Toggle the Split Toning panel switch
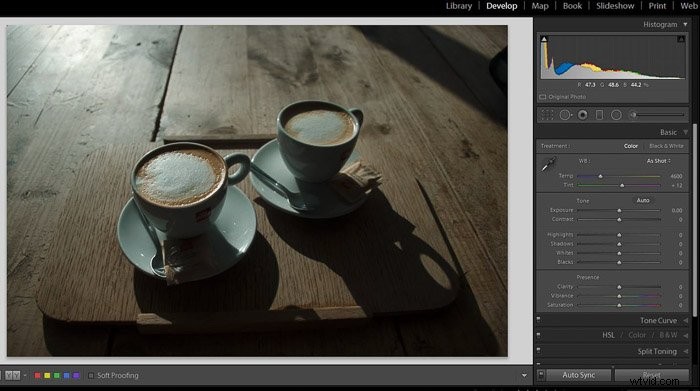The width and height of the screenshot is (700, 391). pyautogui.click(x=538, y=351)
